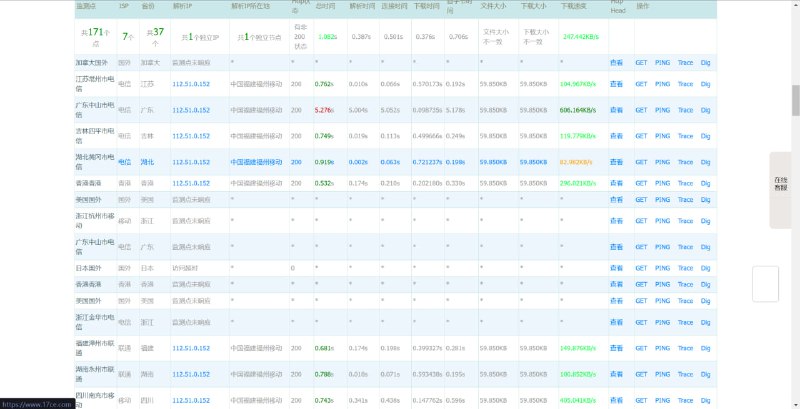This screenshot has width=800, height=409.
Task: Click the 解析IP column header
Action: pos(183,6)
